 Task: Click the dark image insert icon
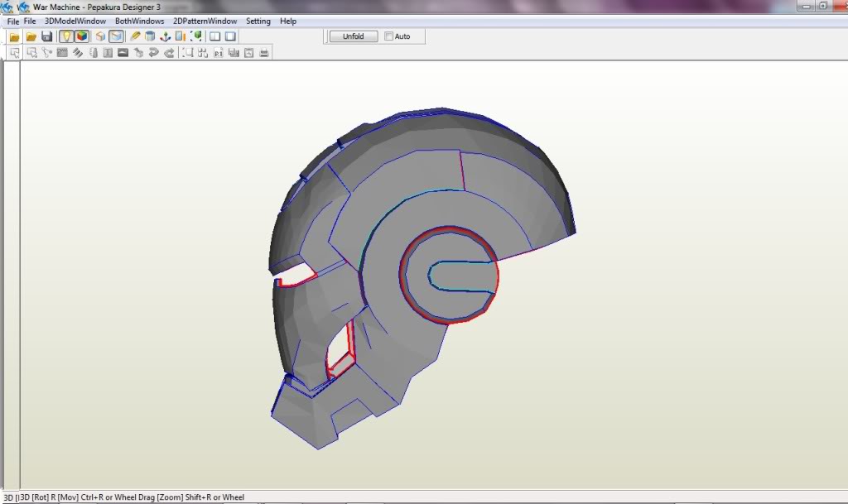point(123,52)
